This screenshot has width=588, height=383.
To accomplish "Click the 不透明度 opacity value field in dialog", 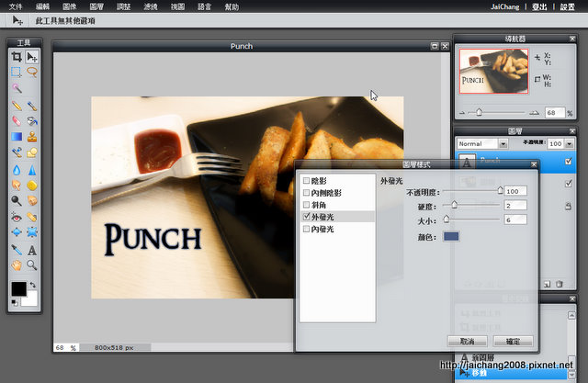I will (515, 191).
